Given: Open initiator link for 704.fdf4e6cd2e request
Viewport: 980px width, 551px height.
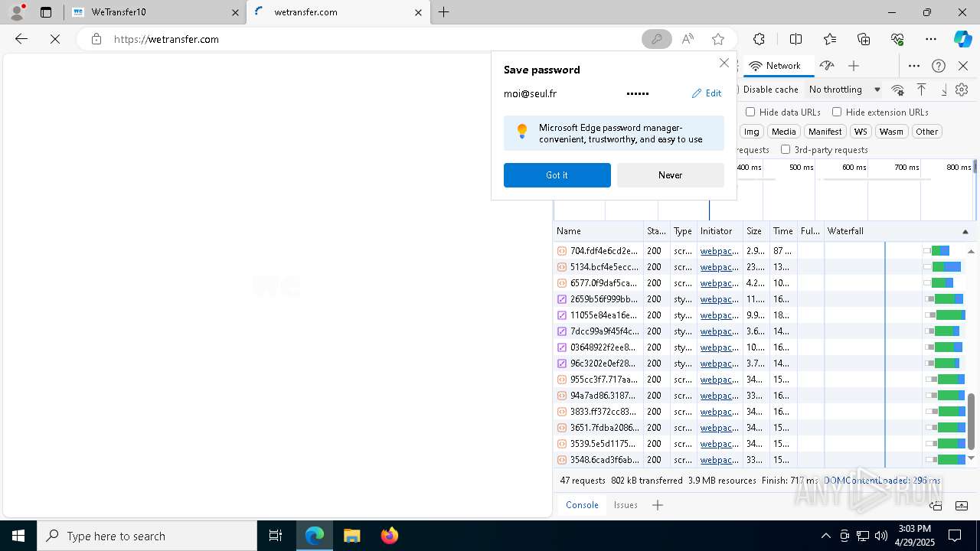Looking at the screenshot, I should tap(719, 251).
